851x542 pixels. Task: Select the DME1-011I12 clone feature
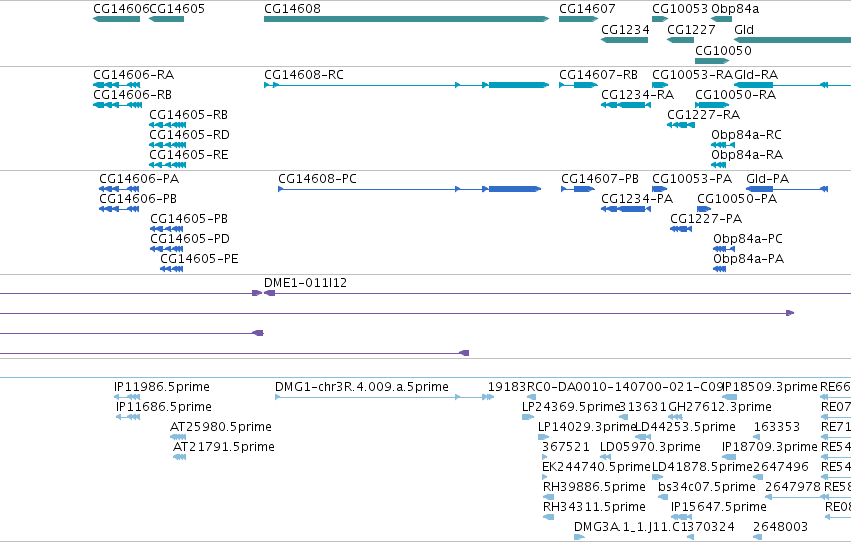coord(557,293)
